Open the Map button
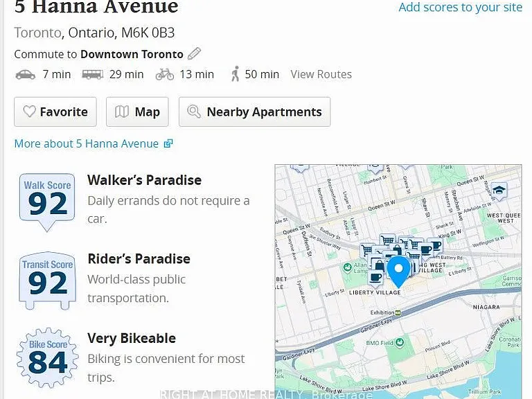532x399 pixels. (x=137, y=112)
